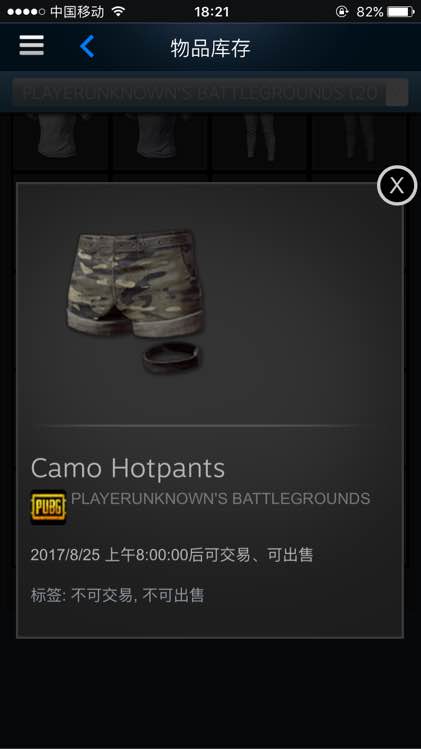Image resolution: width=421 pixels, height=750 pixels.
Task: Open the hamburger menu
Action: [32, 46]
